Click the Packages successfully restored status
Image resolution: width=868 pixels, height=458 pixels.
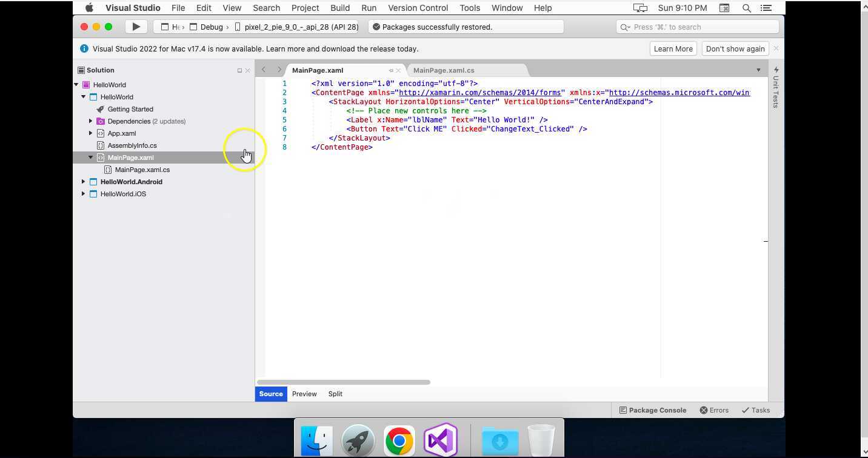466,27
